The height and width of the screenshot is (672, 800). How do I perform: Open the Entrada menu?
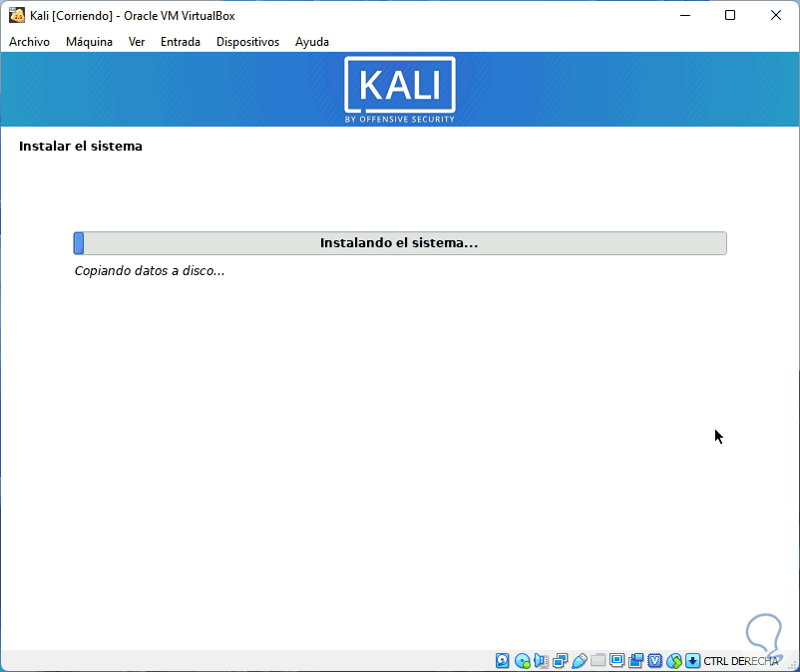click(181, 42)
